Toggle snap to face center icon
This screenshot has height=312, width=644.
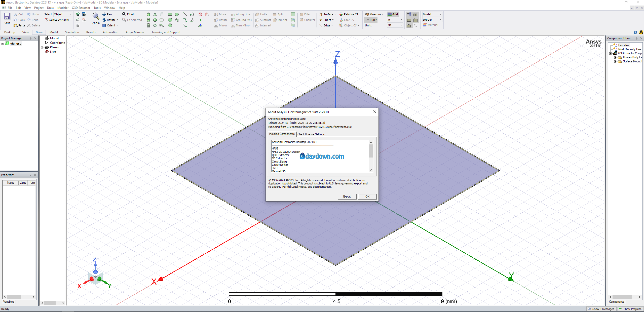[x=415, y=14]
